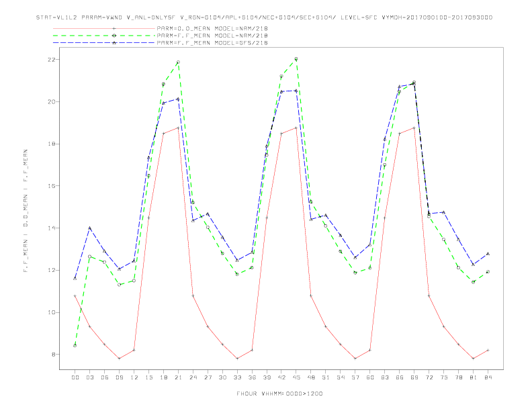Click the x-axis title FHOUR VHHMM:0000>1200
This screenshot has width=532, height=411.
point(279,394)
